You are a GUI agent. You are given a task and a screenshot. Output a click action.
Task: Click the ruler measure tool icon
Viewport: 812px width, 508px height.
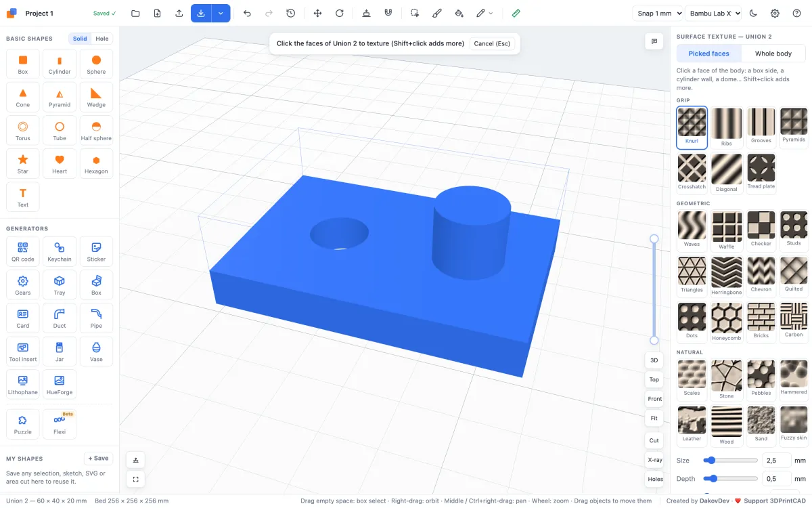coord(516,13)
